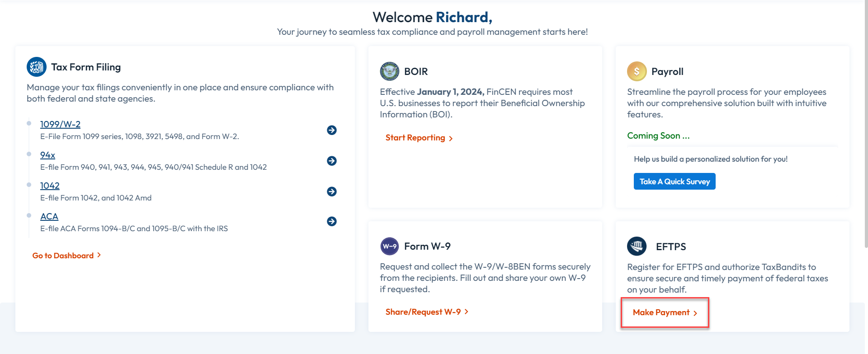Expand the chevron next to Go to Dashboard
The width and height of the screenshot is (868, 354).
pos(99,255)
